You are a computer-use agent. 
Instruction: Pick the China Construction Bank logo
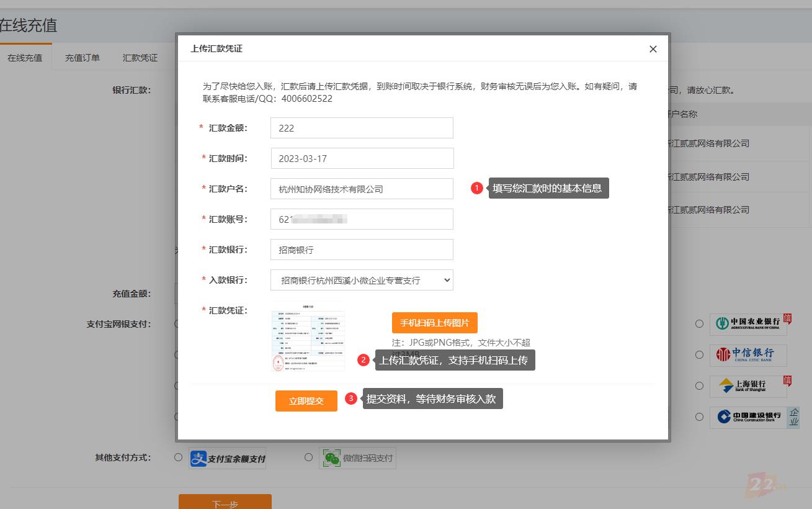tap(747, 417)
